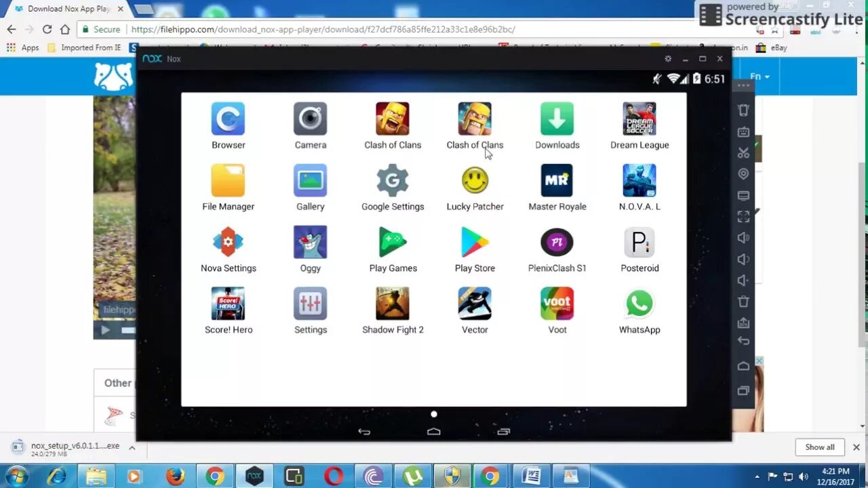Open Nox system settings gear in title bar
This screenshot has width=868, height=488.
click(668, 59)
